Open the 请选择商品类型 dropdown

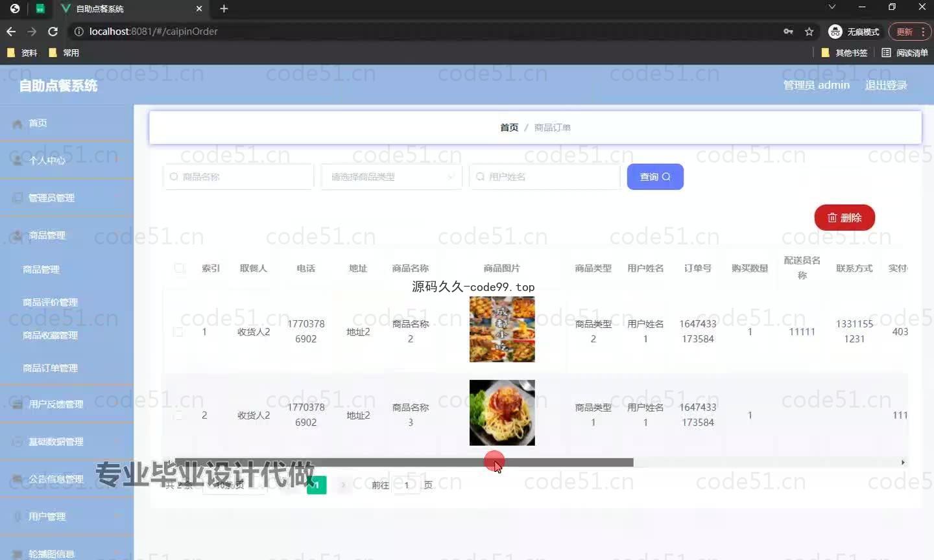[x=391, y=176]
